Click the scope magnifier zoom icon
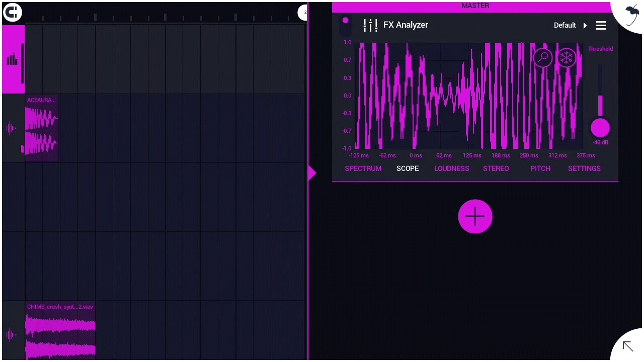The width and height of the screenshot is (644, 362). (x=543, y=57)
